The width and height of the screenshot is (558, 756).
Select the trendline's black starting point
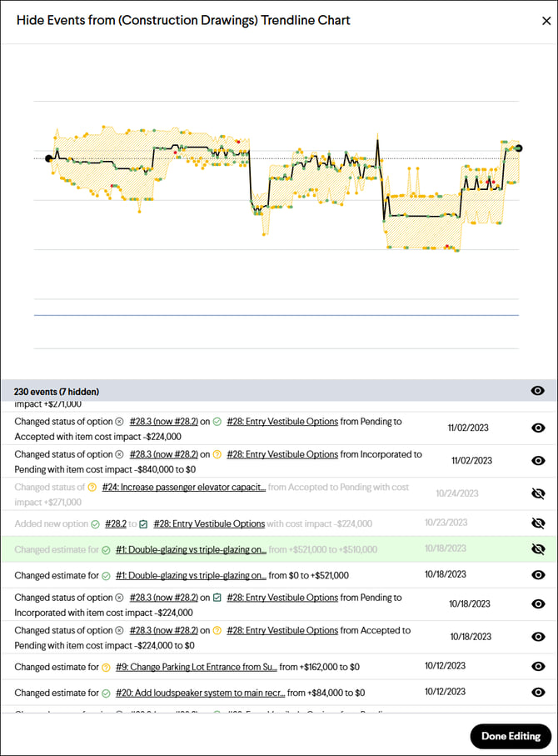pyautogui.click(x=48, y=158)
